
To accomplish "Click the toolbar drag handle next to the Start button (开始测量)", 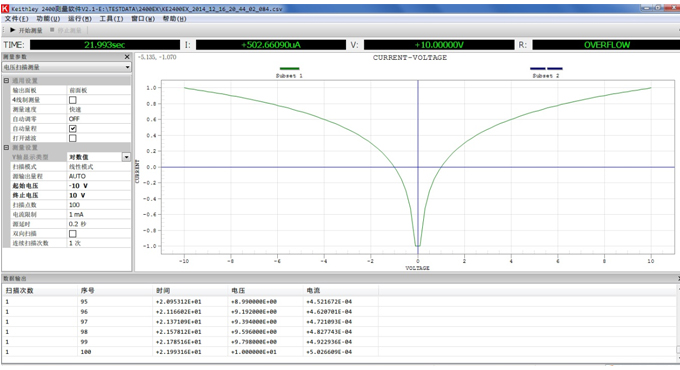I will tap(3, 30).
